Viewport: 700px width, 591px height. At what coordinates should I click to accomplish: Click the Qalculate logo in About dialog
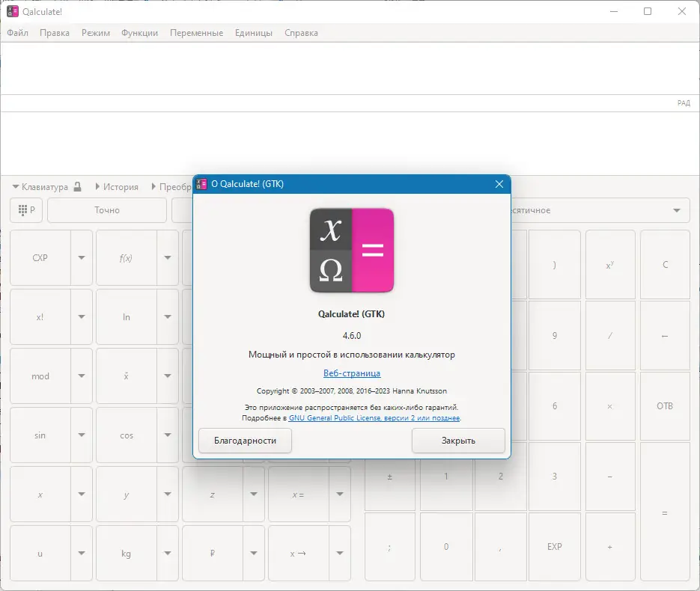tap(352, 250)
